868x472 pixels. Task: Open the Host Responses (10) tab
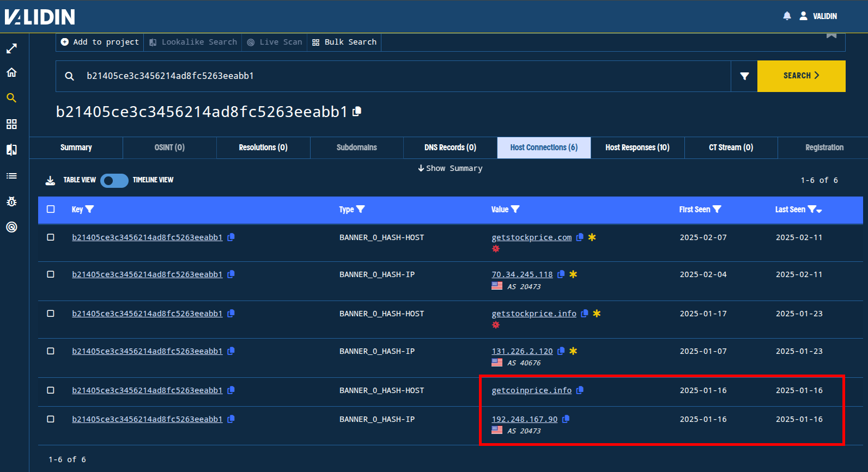click(x=638, y=148)
